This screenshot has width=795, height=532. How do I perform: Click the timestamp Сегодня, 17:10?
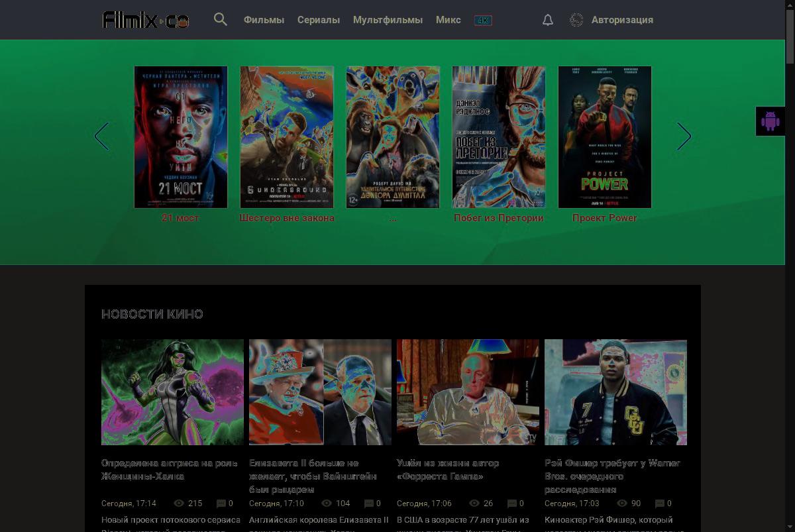[276, 504]
